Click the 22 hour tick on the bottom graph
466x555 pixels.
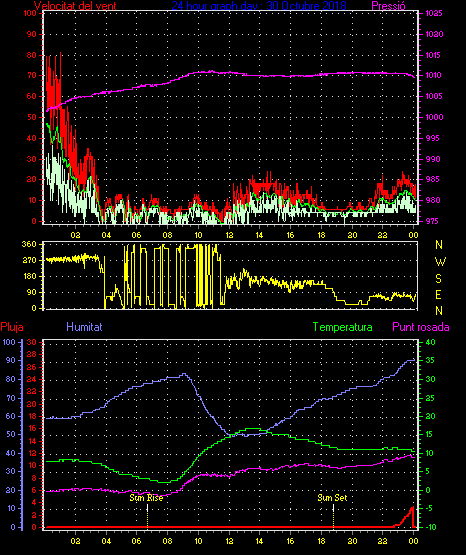pyautogui.click(x=382, y=541)
